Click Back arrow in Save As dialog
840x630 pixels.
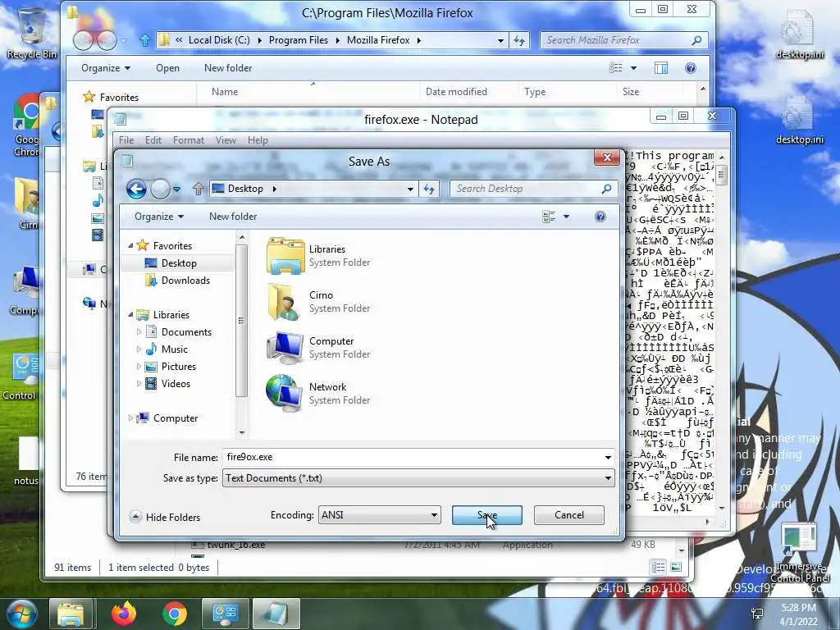pos(136,189)
